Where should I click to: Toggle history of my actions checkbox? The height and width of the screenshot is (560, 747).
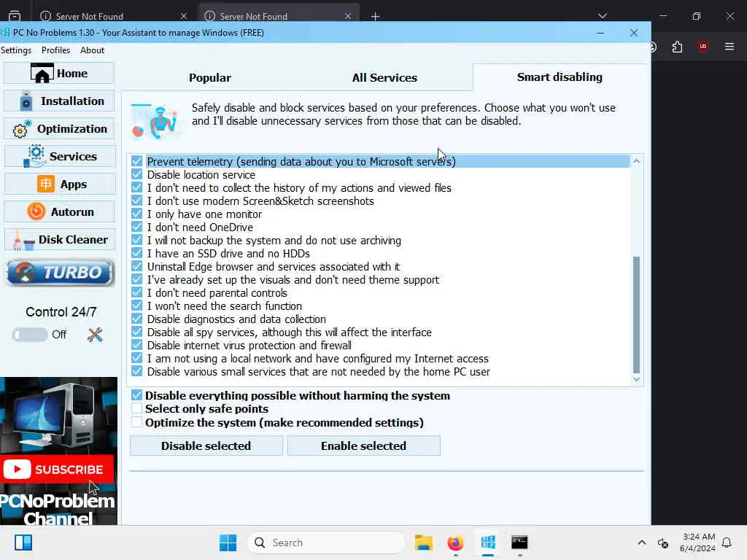point(136,187)
